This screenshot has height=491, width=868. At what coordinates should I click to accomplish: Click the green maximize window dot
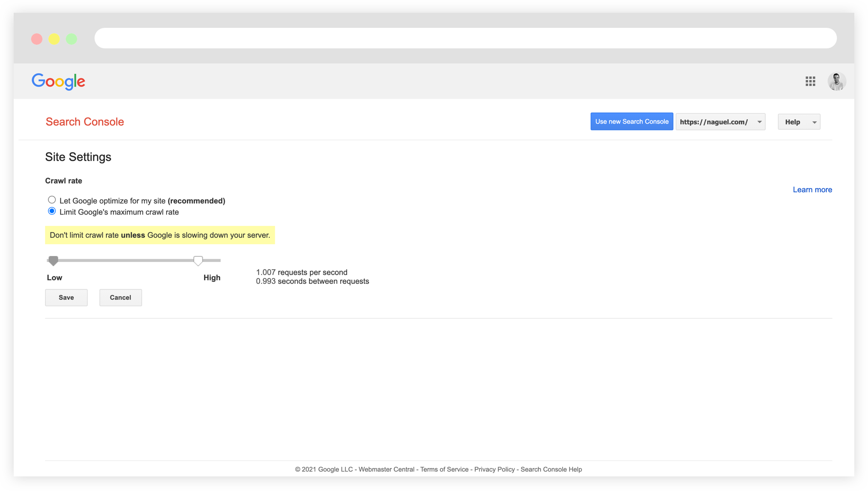72,39
